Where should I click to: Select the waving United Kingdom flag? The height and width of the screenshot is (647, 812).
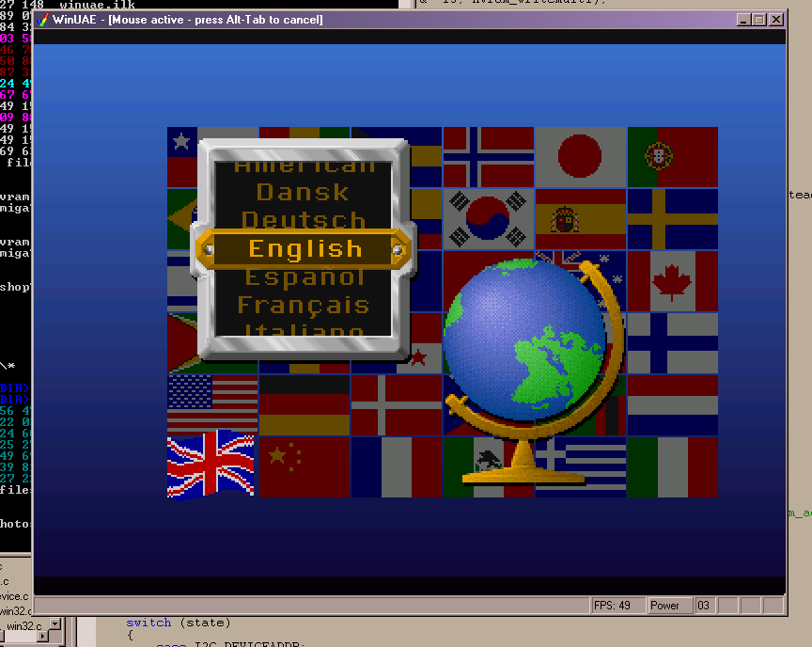pyautogui.click(x=211, y=465)
